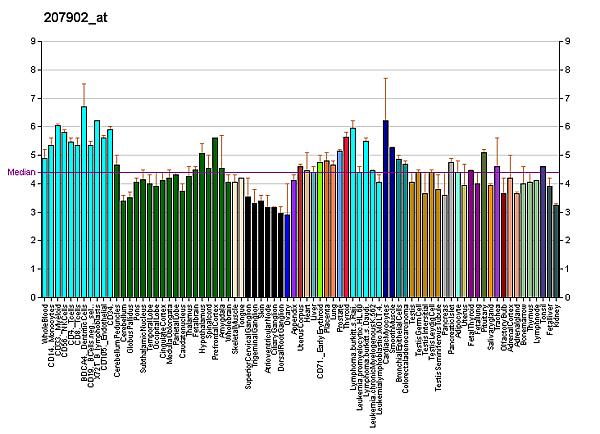The image size is (600, 434).
Task: Select the first cyan WholeBlood bar
Action: (45, 228)
